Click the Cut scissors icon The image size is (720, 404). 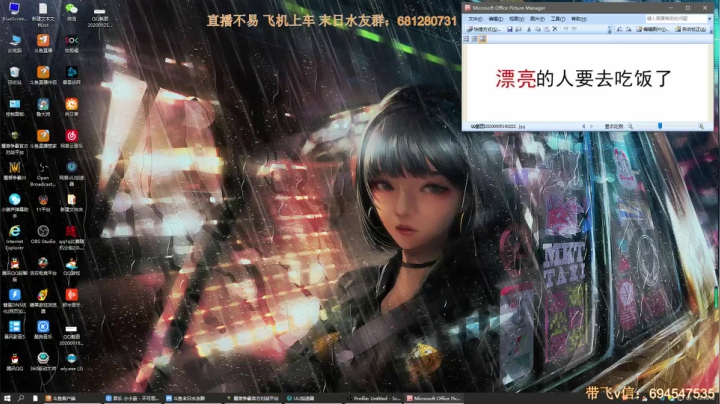pyautogui.click(x=529, y=29)
